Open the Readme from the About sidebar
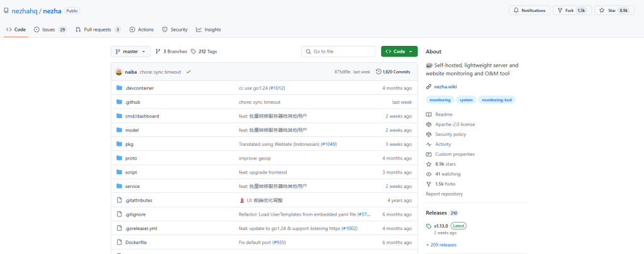 (443, 114)
